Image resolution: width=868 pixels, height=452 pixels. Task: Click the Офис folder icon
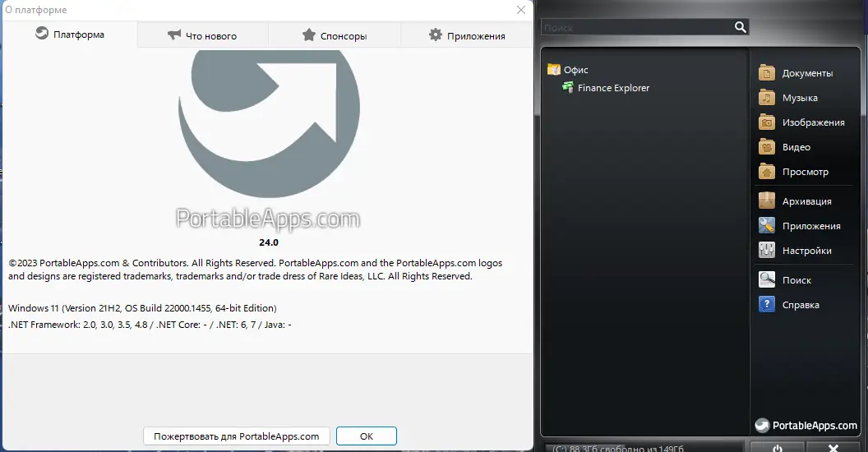pyautogui.click(x=553, y=70)
